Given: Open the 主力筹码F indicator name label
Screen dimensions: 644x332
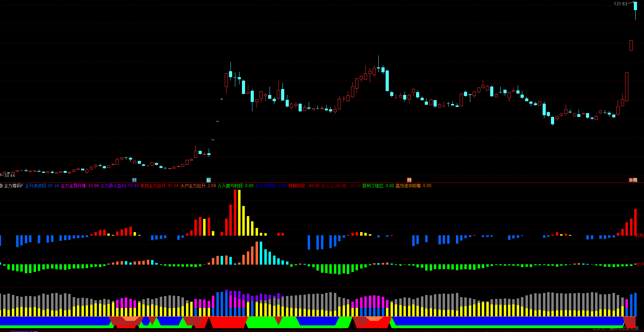Looking at the screenshot, I should [x=14, y=186].
